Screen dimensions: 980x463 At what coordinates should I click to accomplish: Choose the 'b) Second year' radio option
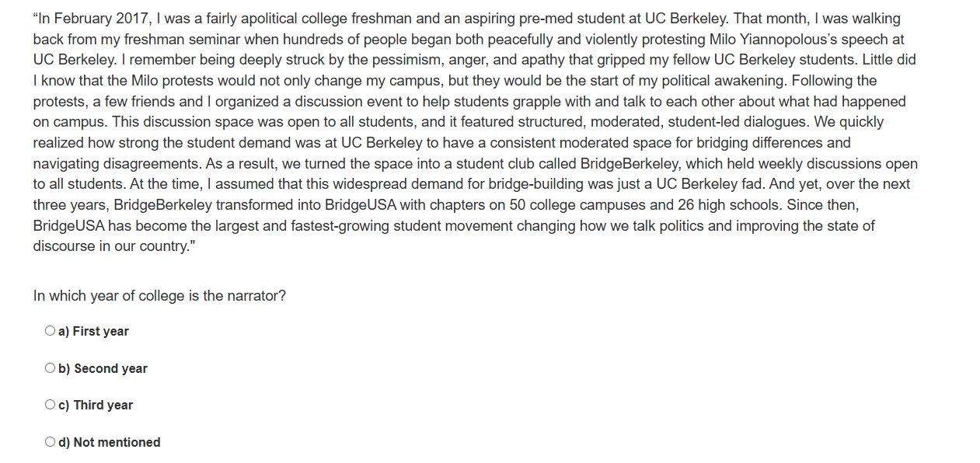pyautogui.click(x=51, y=368)
